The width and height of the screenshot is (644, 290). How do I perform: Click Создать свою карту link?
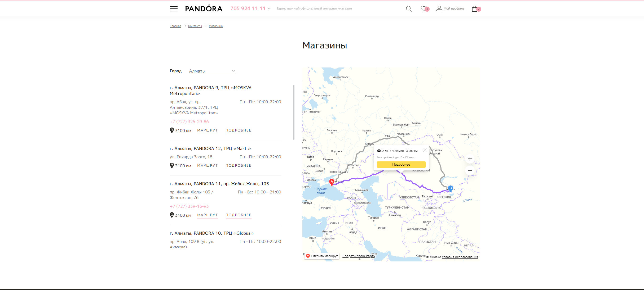(x=359, y=256)
